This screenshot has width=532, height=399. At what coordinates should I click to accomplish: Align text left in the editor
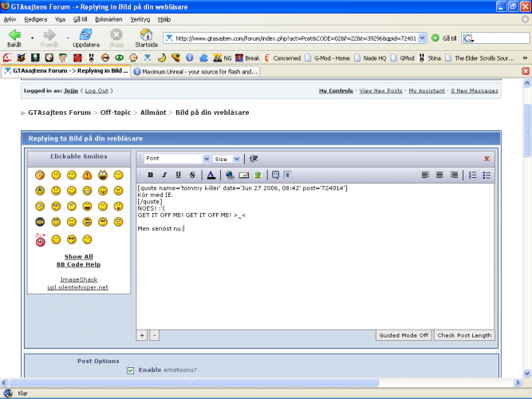click(425, 175)
